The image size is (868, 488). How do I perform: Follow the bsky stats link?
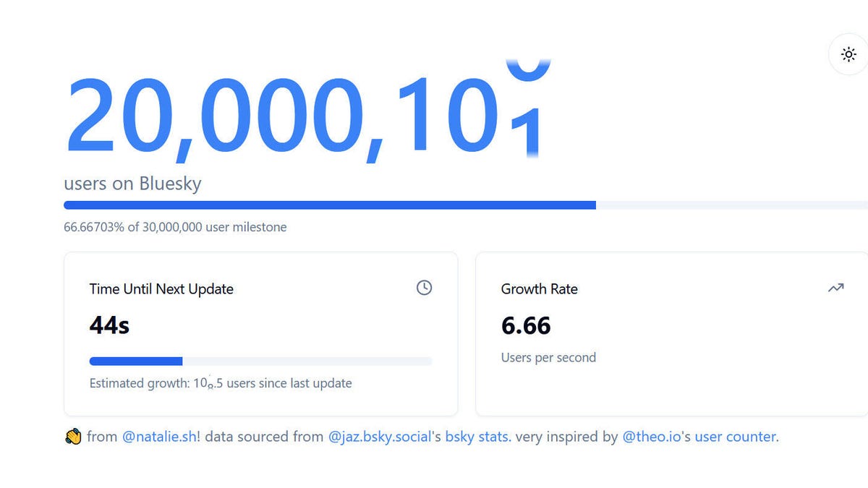[478, 437]
